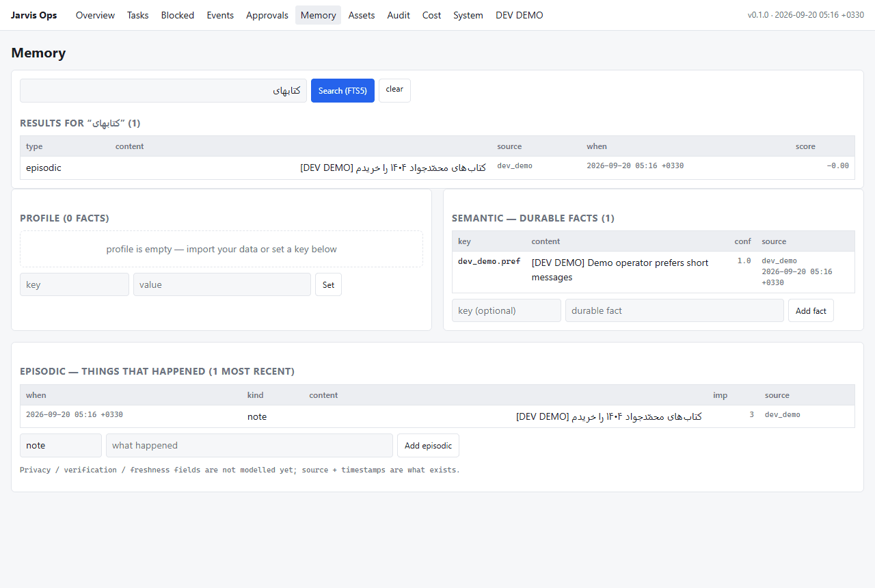Click the version label v0.1.0 in header
This screenshot has height=588, width=875.
coord(757,15)
